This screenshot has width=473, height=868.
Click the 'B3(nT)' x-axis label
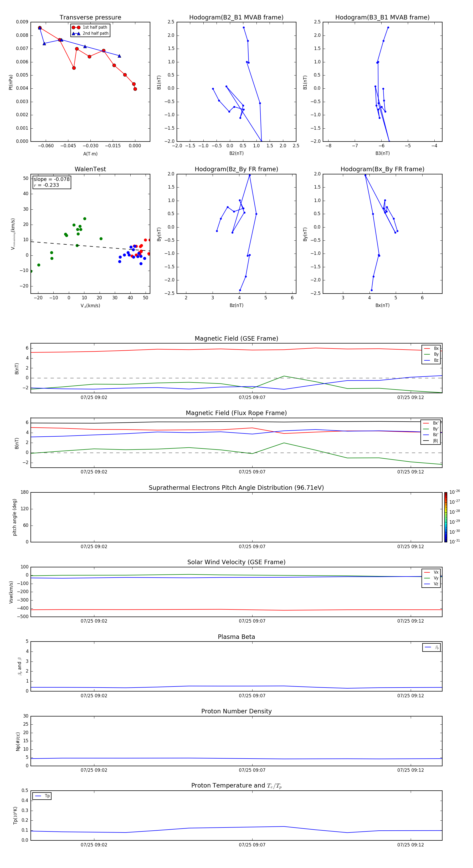382,153
